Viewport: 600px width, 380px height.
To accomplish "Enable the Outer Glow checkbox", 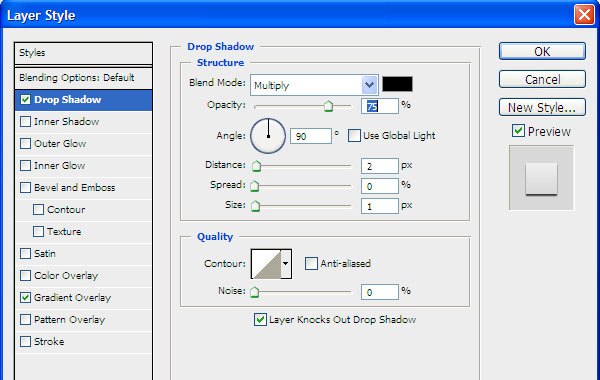I will tap(25, 144).
